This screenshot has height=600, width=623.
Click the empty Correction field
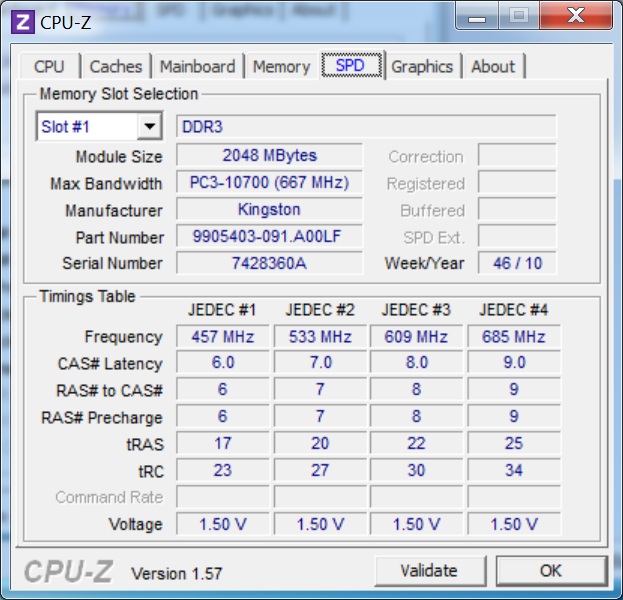(x=517, y=155)
